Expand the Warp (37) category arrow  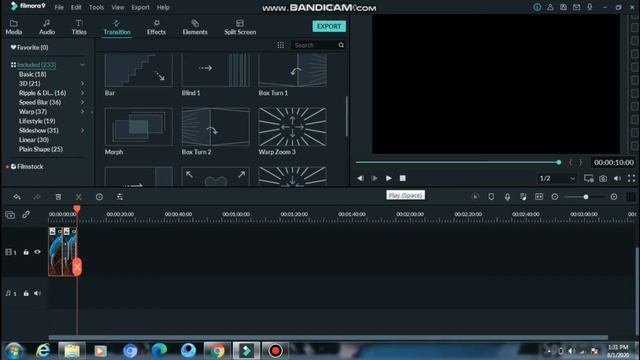coord(82,112)
